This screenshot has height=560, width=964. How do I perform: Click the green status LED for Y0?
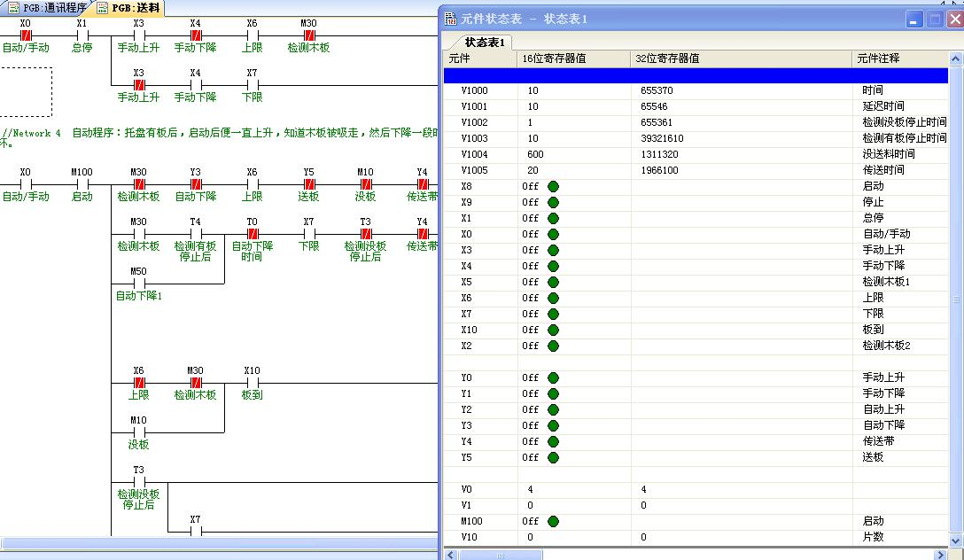click(554, 377)
